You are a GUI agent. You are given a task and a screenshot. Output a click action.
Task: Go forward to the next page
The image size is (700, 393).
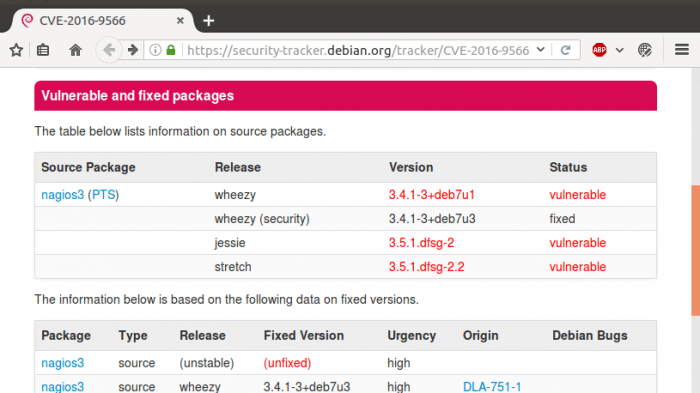133,50
